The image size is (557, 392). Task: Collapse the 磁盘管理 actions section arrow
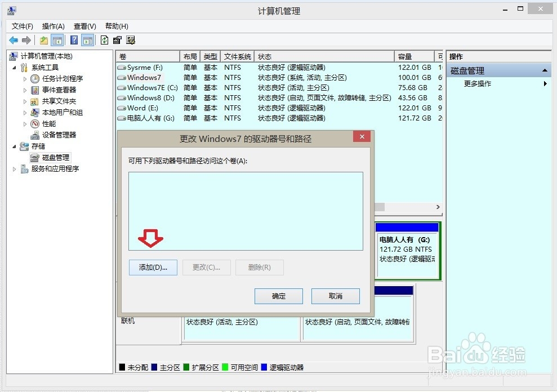545,71
